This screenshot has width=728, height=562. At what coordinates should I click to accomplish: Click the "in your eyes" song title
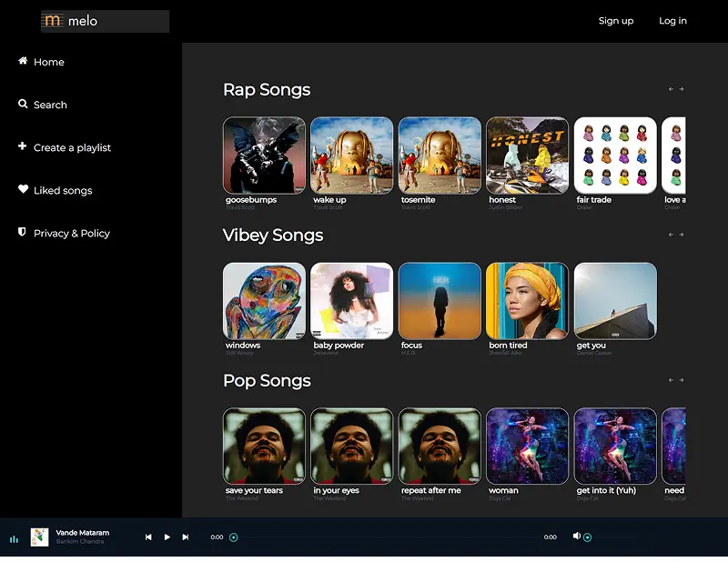click(336, 490)
